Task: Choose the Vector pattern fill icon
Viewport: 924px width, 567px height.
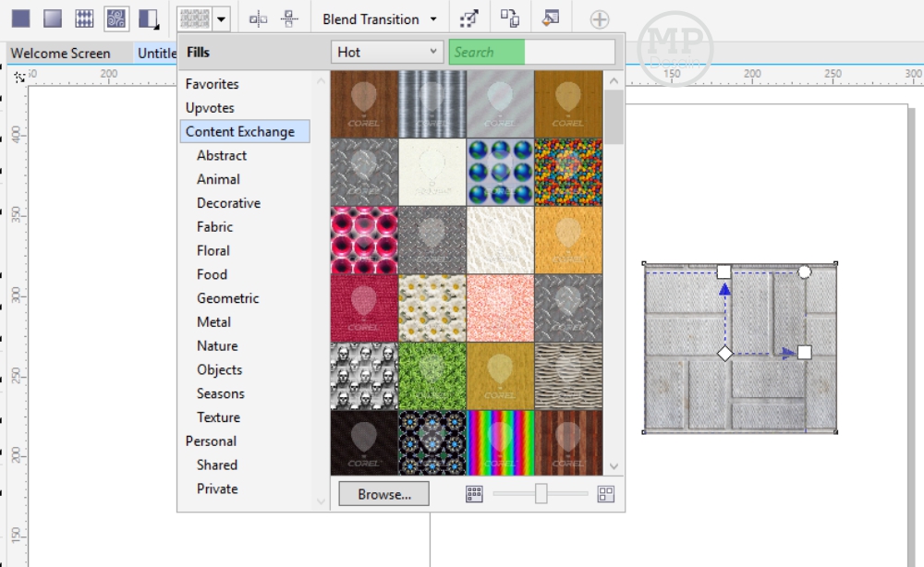Action: (x=117, y=17)
